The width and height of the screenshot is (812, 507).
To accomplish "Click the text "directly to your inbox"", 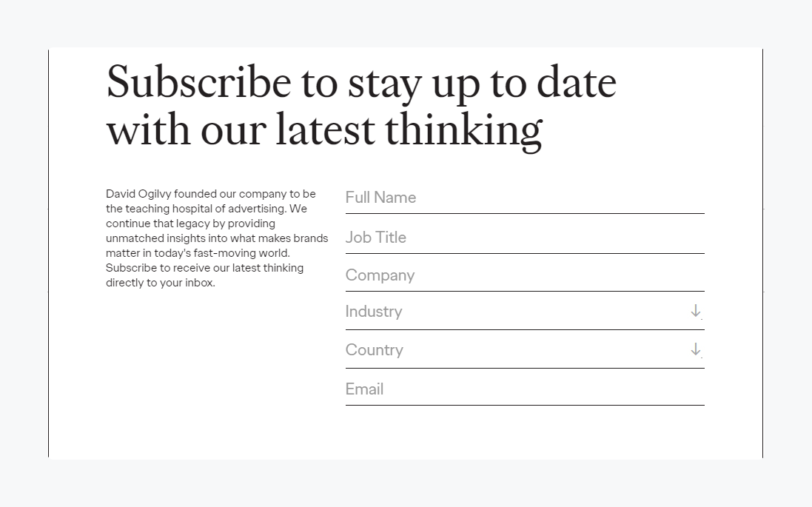I will pos(159,283).
